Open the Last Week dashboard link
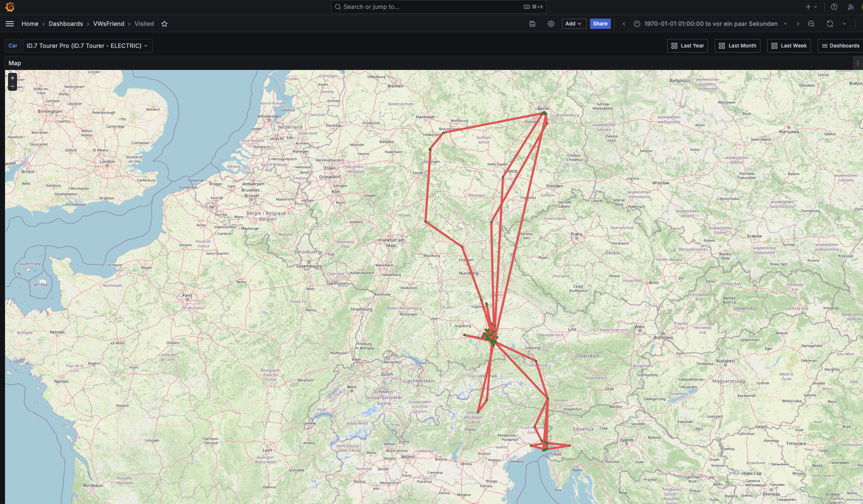This screenshot has height=504, width=863. point(788,46)
